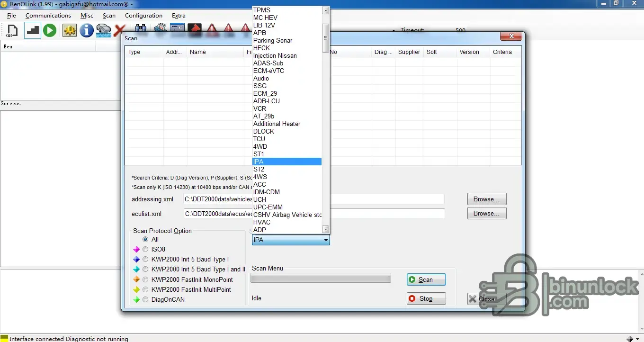Click the staircase connect toolbar icon
This screenshot has width=644, height=342.
(32, 31)
